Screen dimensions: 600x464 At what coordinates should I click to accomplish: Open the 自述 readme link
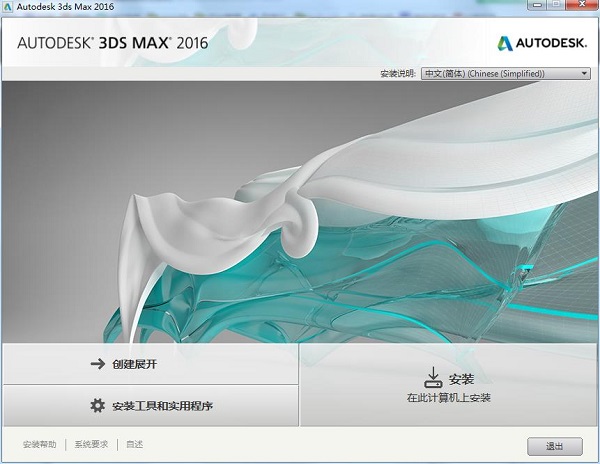(x=134, y=444)
